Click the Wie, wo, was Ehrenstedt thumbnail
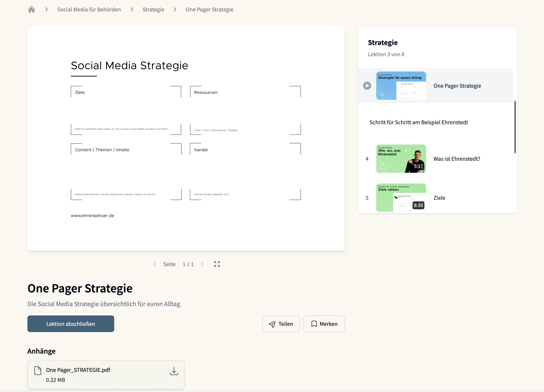Viewport: 544px width, 392px height. coord(401,159)
